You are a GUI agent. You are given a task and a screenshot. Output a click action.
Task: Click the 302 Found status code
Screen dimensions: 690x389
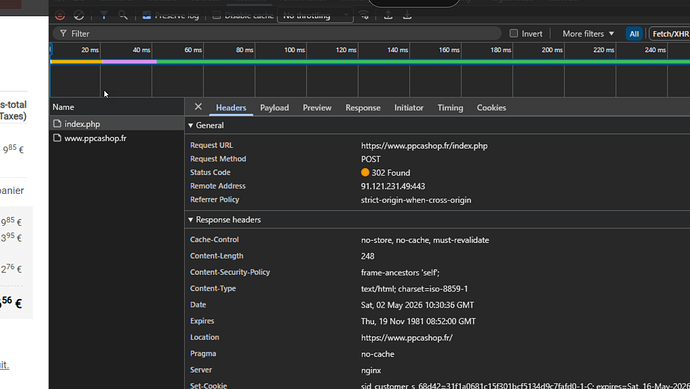point(391,173)
